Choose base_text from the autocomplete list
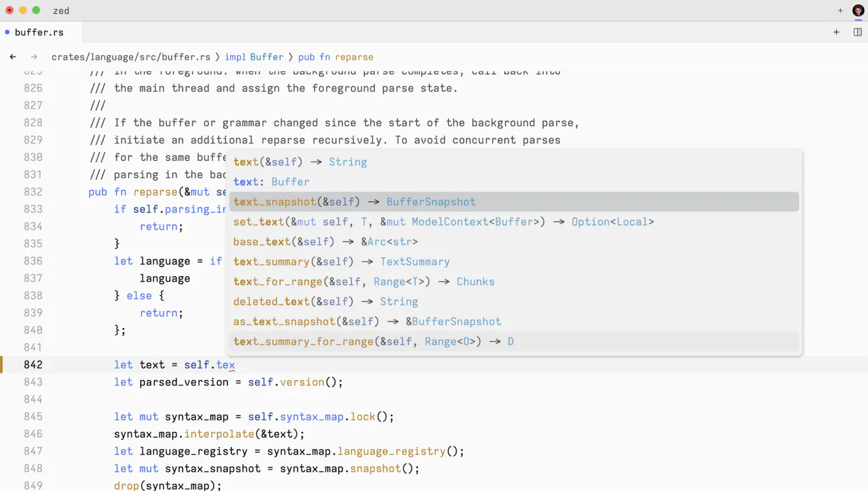The image size is (868, 491). (x=325, y=242)
